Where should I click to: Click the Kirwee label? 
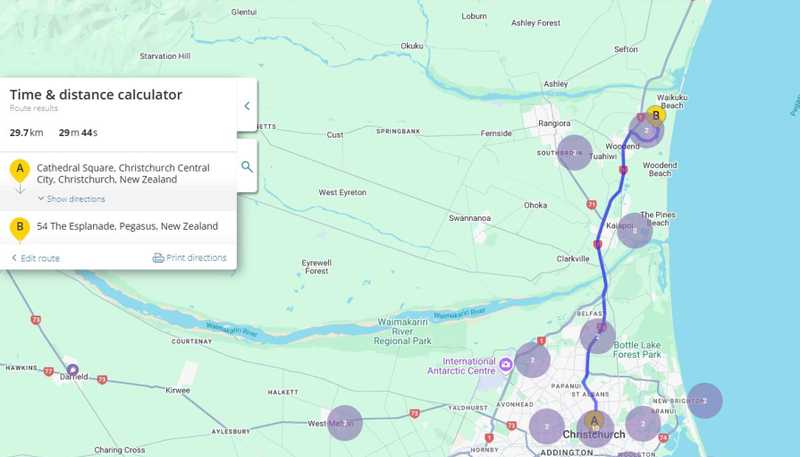point(178,390)
